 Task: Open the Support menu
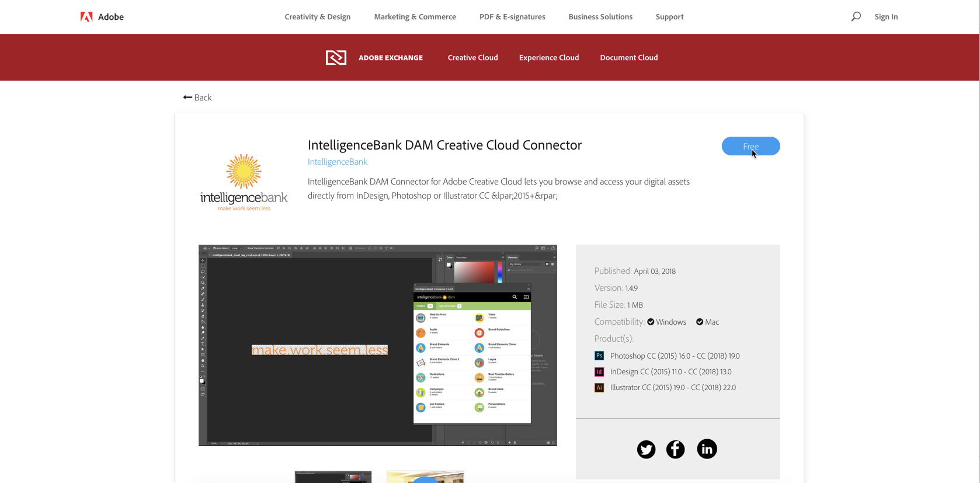(x=669, y=17)
